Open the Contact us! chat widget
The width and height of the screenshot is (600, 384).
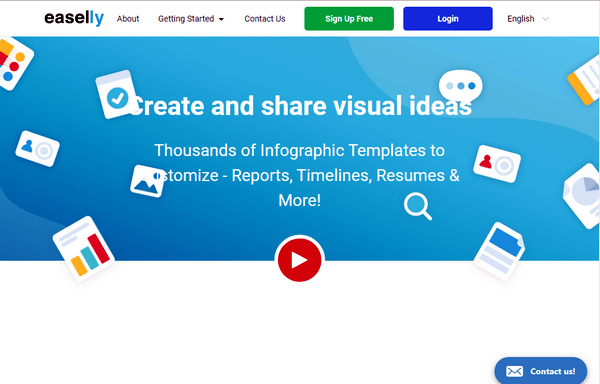[x=540, y=371]
